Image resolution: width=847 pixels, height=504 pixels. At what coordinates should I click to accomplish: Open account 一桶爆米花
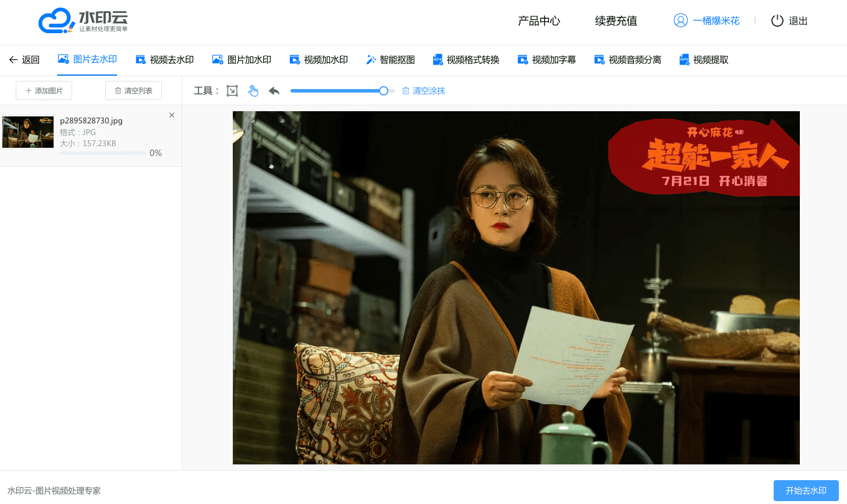point(716,21)
